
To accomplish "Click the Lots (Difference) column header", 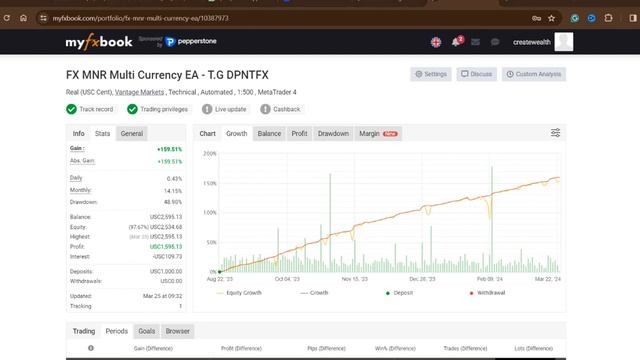I will [533, 349].
